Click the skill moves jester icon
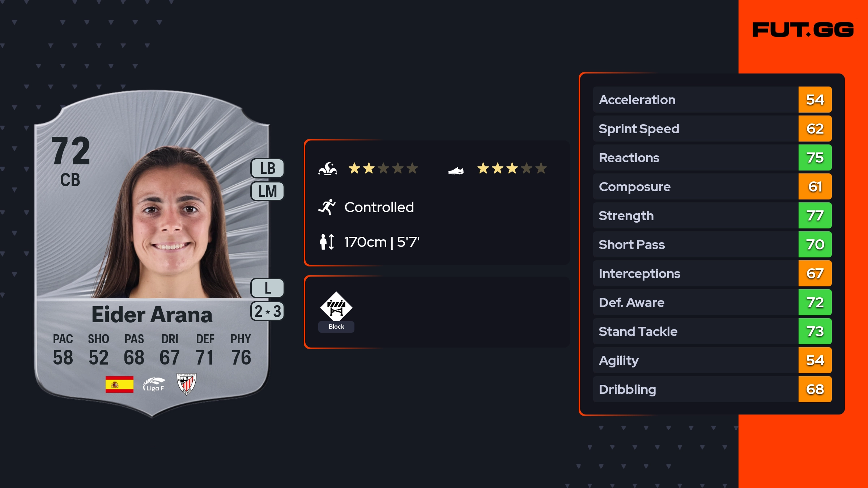 click(327, 169)
